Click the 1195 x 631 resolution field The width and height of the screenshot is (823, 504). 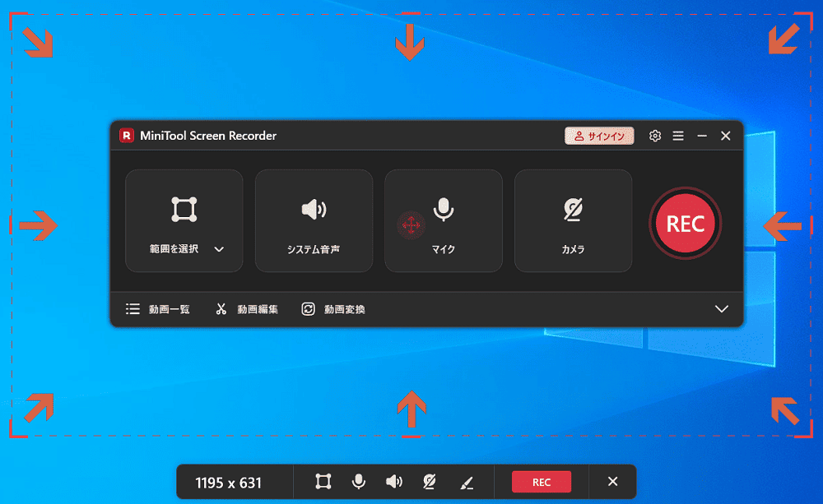(235, 481)
